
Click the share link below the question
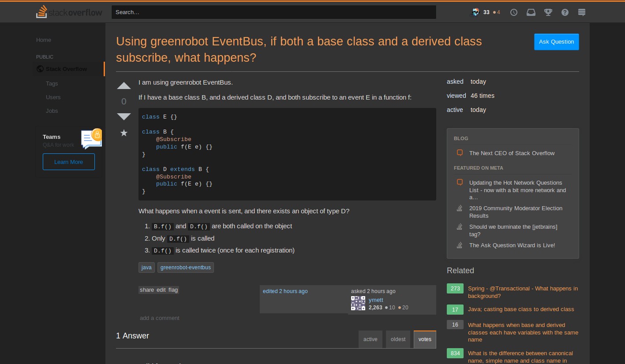tap(146, 290)
